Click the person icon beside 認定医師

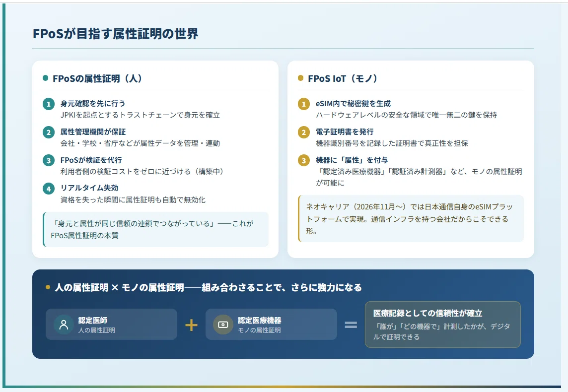pos(64,325)
